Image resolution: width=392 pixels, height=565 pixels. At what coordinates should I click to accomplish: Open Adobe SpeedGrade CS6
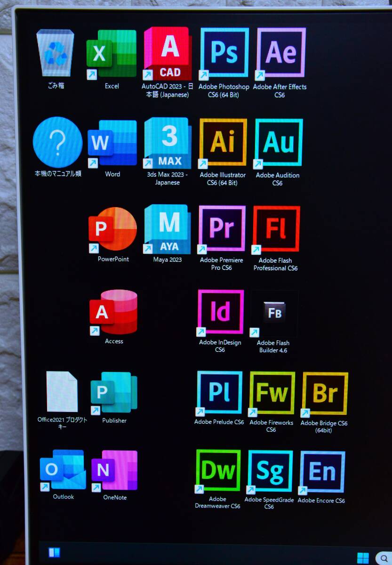pyautogui.click(x=270, y=472)
